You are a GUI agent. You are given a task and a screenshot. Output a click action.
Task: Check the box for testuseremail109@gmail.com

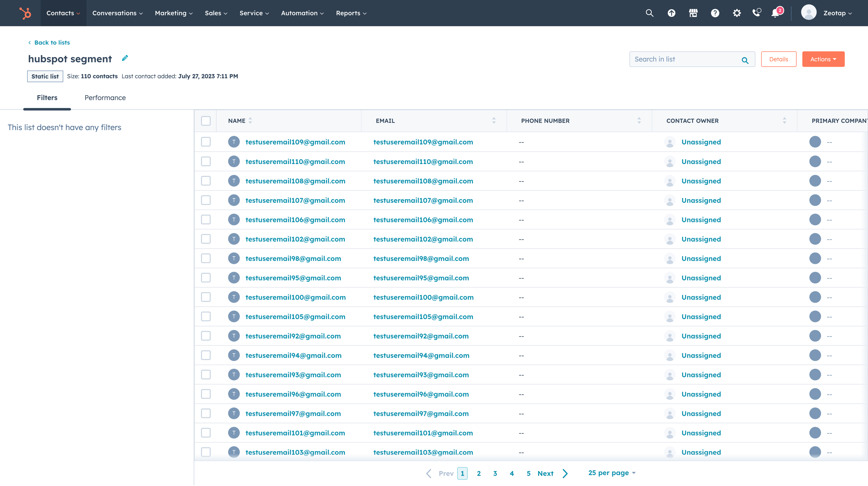(206, 142)
